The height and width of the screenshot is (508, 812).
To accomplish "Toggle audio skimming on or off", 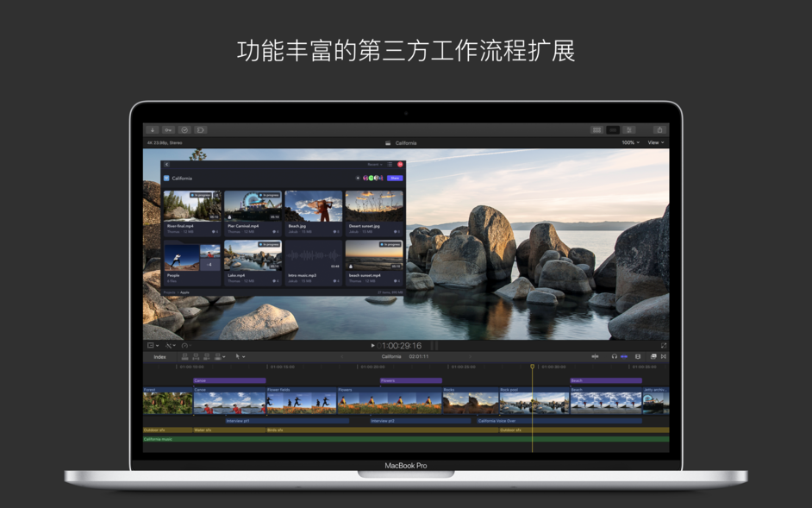I will [615, 354].
